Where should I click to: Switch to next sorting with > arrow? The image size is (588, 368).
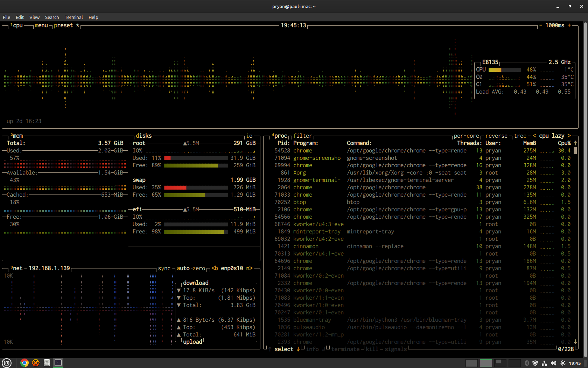coord(569,136)
